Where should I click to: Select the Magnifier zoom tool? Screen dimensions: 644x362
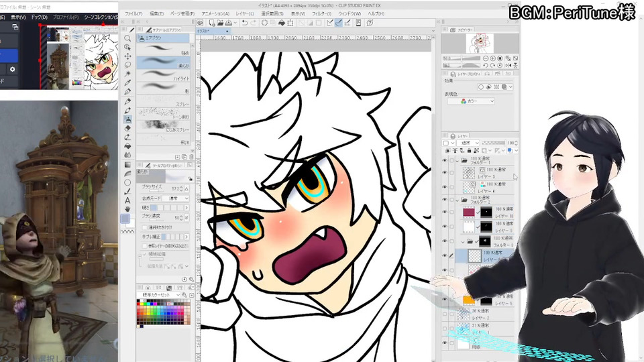point(127,38)
